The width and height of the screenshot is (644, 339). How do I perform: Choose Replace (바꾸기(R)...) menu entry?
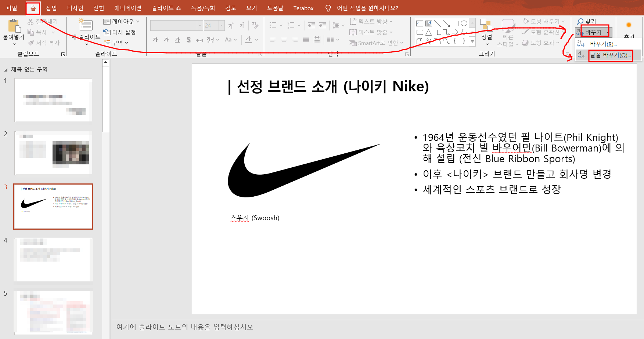pos(608,44)
